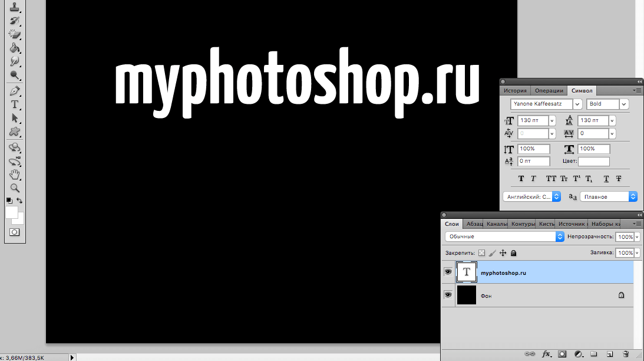Toggle underline text style in Символ panel
This screenshot has width=644, height=361.
click(606, 179)
